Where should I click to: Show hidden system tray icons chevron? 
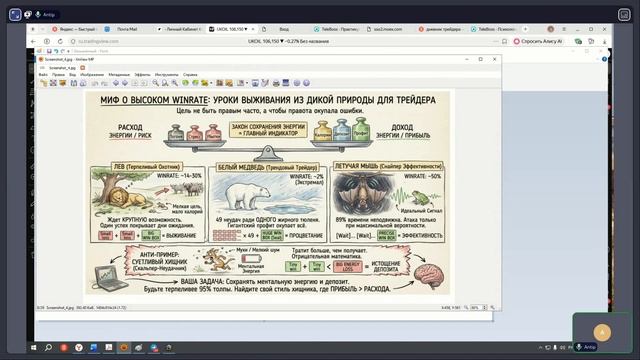pyautogui.click(x=540, y=348)
